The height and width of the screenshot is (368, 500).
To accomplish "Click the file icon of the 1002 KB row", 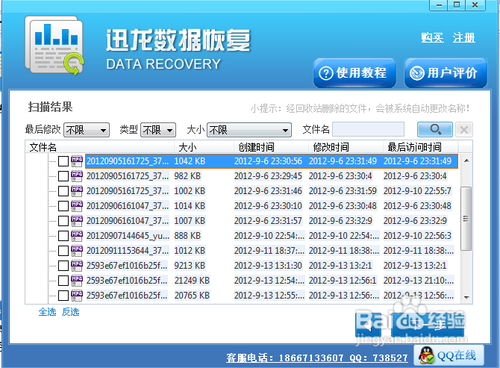I will [76, 191].
